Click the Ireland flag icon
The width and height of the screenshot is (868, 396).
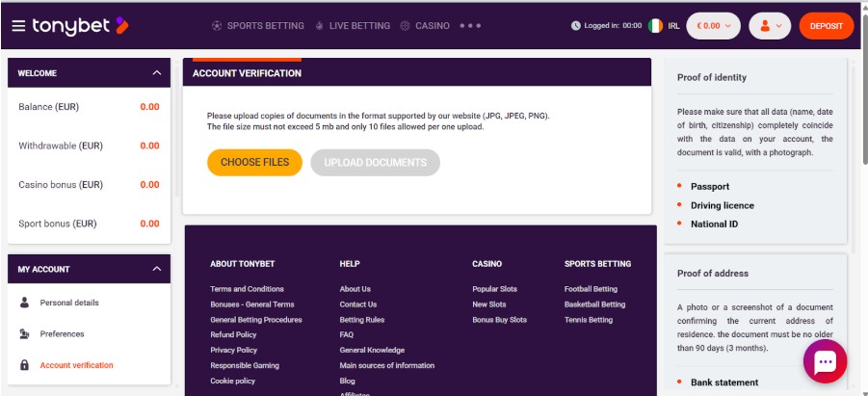tap(656, 26)
